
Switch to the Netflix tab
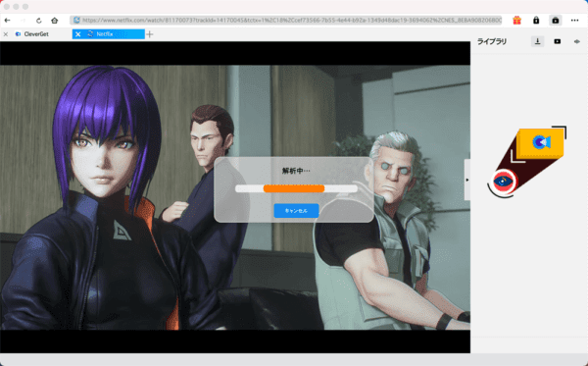[109, 34]
